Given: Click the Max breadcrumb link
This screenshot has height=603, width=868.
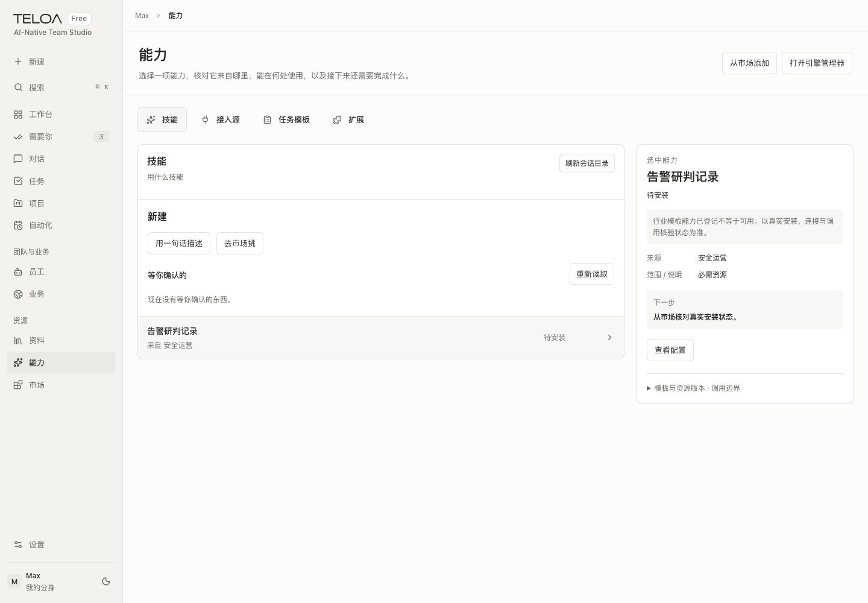Looking at the screenshot, I should tap(142, 16).
